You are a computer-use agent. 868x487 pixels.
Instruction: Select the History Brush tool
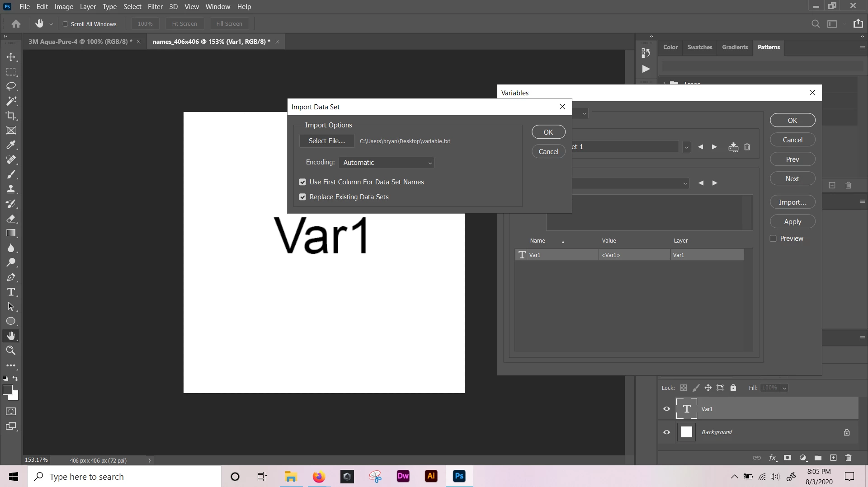coord(11,204)
